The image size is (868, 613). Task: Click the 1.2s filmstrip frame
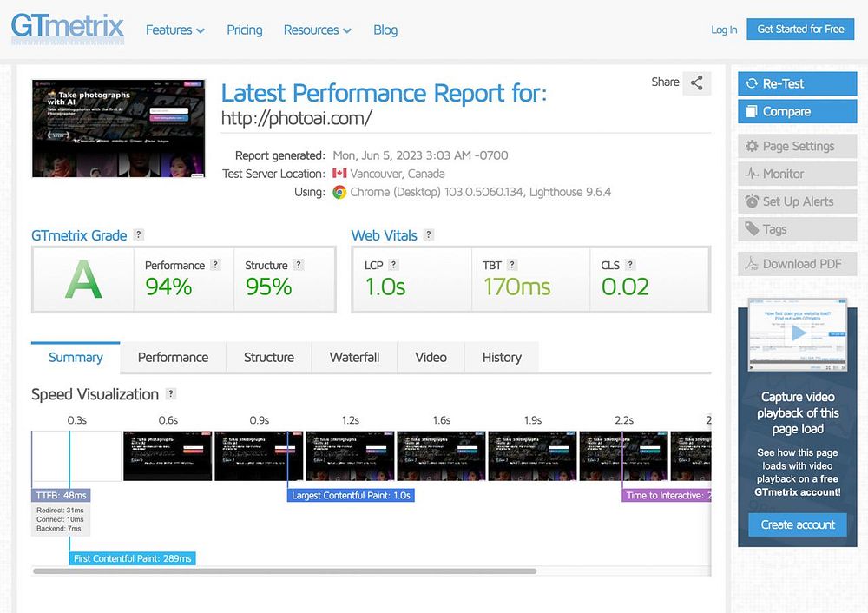click(x=351, y=456)
